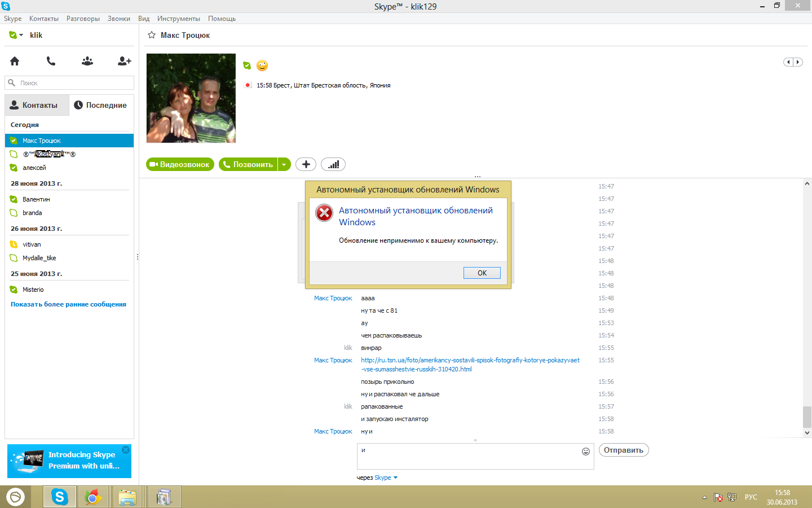
Task: Click the call quality signal icon
Action: coord(333,164)
